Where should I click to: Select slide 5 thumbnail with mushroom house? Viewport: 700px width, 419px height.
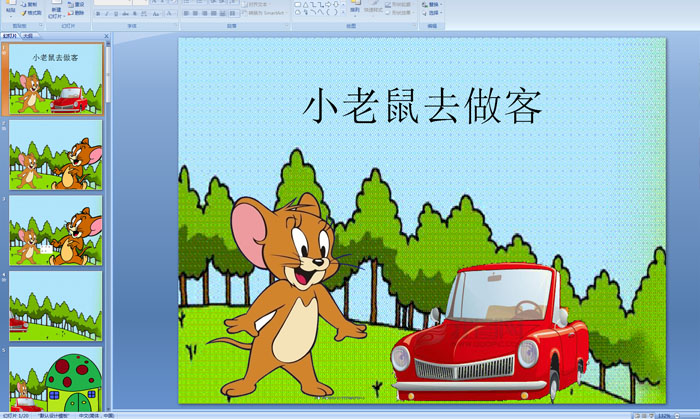click(x=56, y=379)
